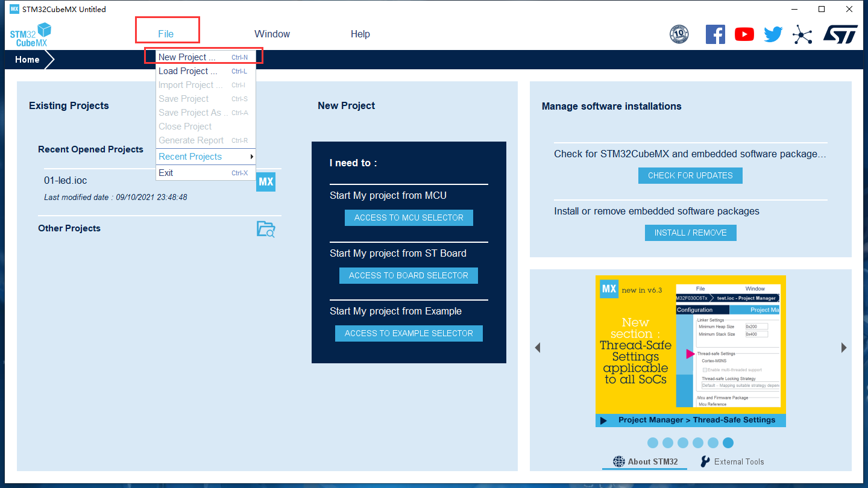
Task: Click CHECK FOR UPDATES button
Action: tap(690, 175)
